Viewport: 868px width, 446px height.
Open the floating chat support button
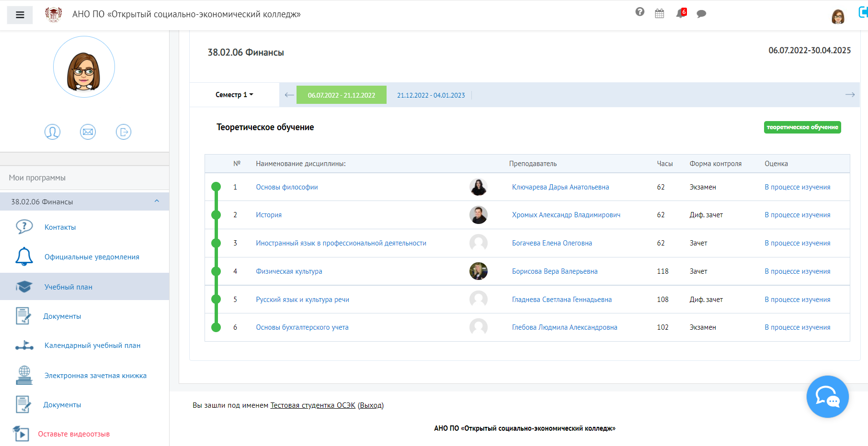[x=827, y=396]
